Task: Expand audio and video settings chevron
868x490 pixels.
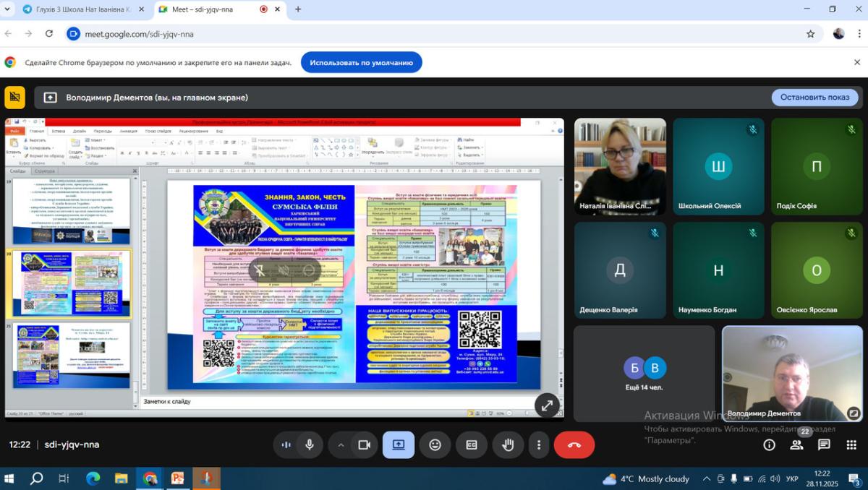Action: click(x=341, y=445)
